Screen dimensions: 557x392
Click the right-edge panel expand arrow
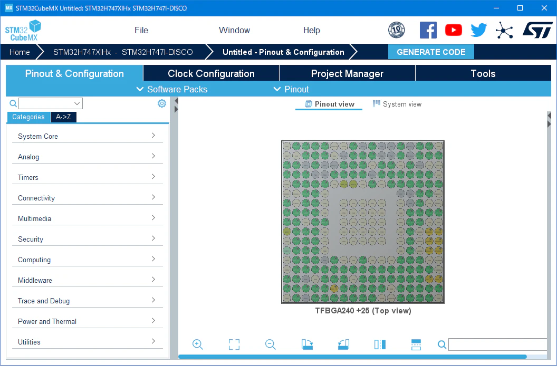point(549,124)
